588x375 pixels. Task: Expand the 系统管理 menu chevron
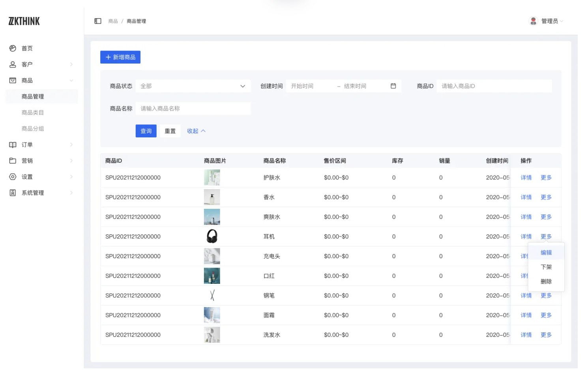[x=71, y=193]
